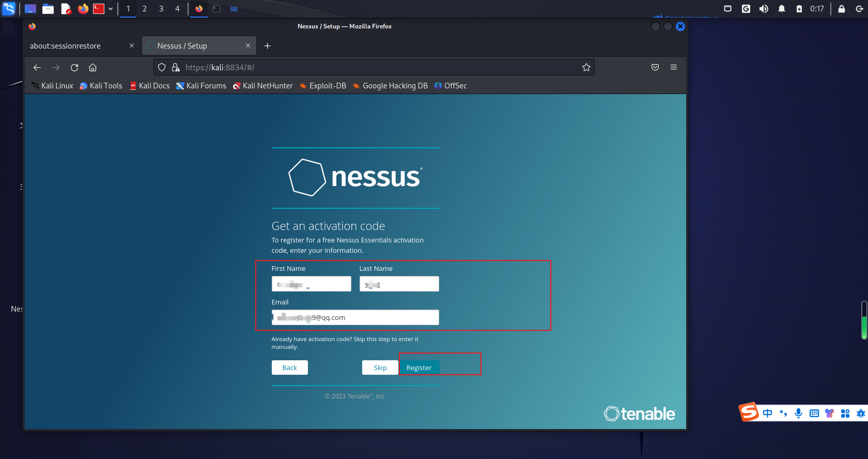Close the about:sessionrestore tab
The image size is (868, 459).
point(132,45)
